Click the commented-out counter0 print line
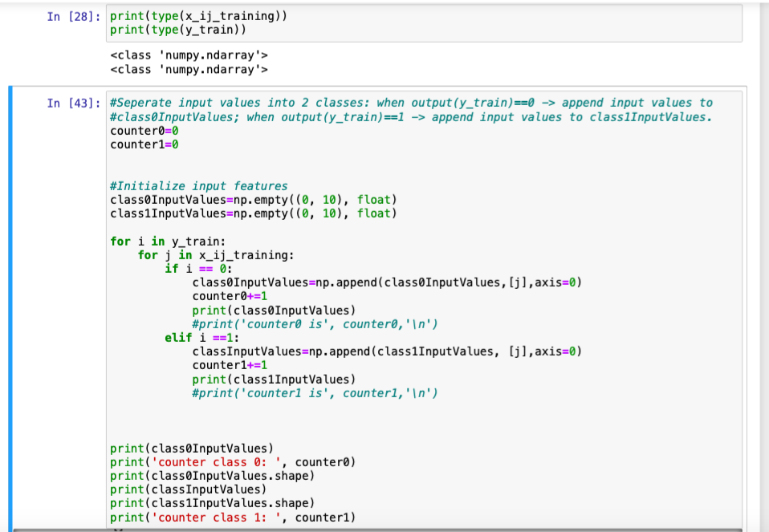Viewport: 769px width, 532px height. click(265, 323)
